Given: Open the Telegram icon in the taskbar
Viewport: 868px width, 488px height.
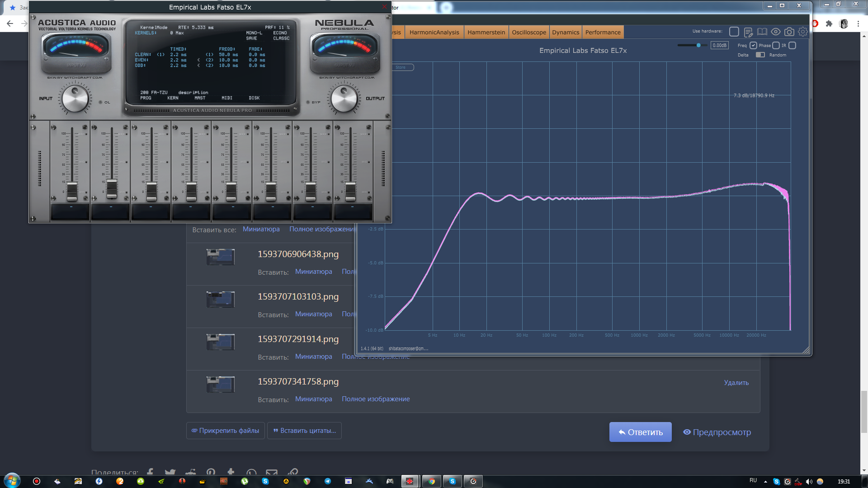Looking at the screenshot, I should pos(328,481).
